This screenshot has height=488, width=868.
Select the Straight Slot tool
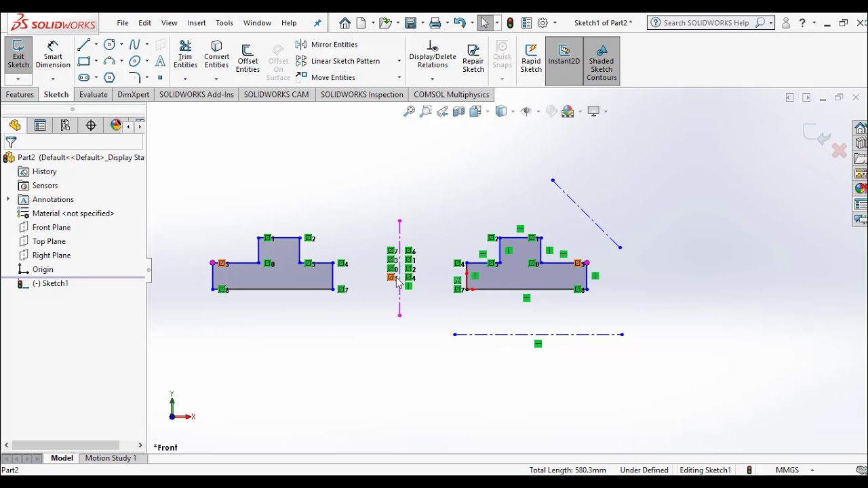click(84, 77)
